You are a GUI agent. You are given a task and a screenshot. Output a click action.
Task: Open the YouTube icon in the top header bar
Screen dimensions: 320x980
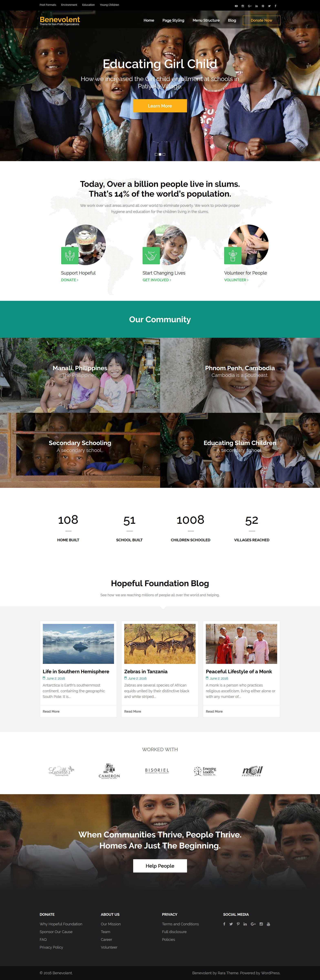point(236,6)
